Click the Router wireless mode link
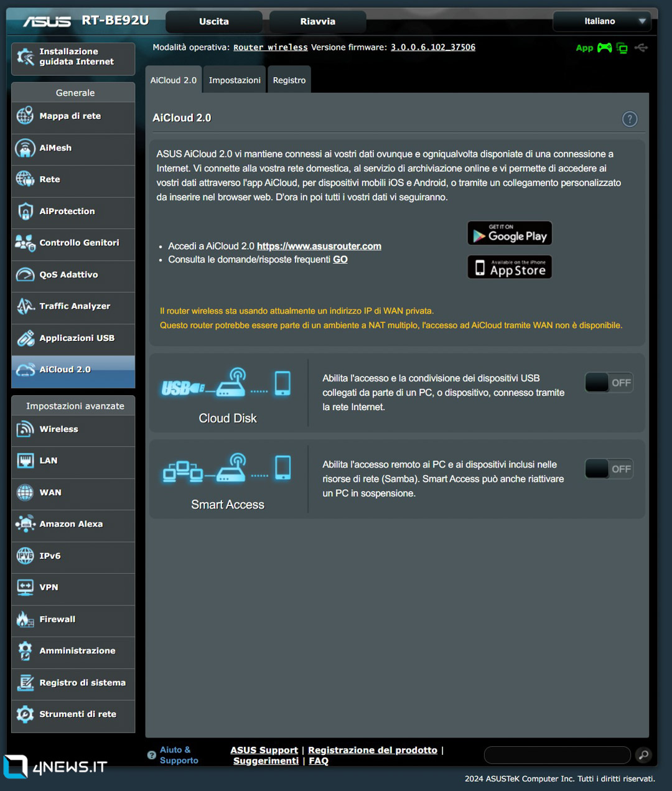This screenshot has width=672, height=791. (271, 47)
